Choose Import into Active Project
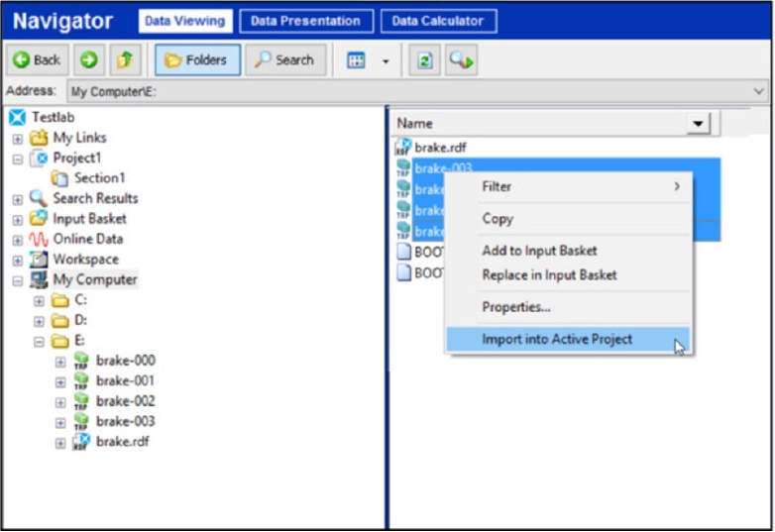Image resolution: width=775 pixels, height=532 pixels. (556, 339)
